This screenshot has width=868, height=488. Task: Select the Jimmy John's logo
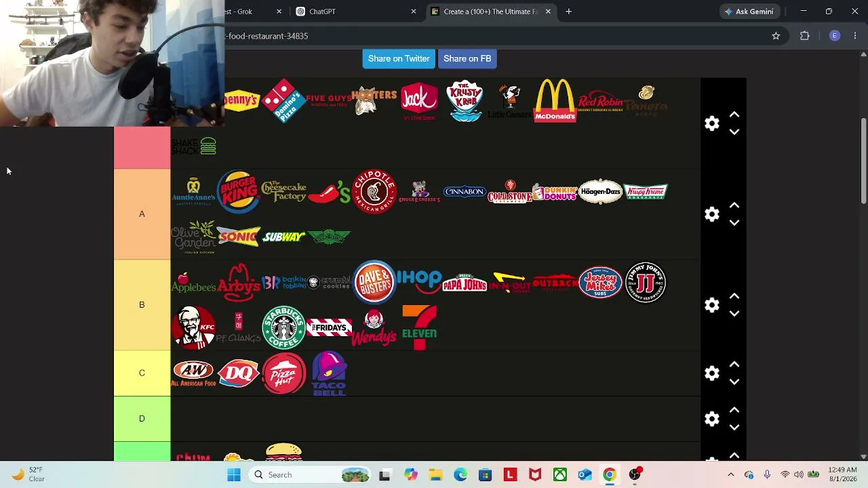click(x=646, y=282)
